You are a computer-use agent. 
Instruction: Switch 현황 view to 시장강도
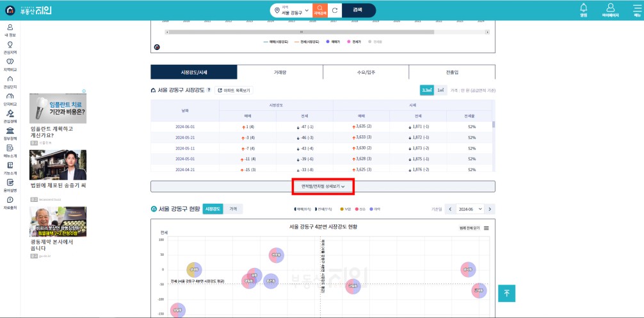click(x=213, y=209)
